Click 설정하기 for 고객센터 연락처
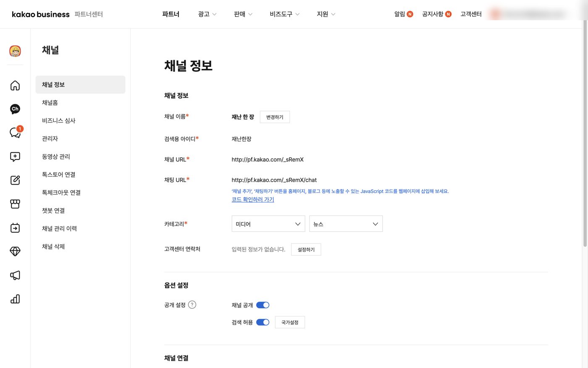Viewport: 588px width, 368px height. pos(306,249)
